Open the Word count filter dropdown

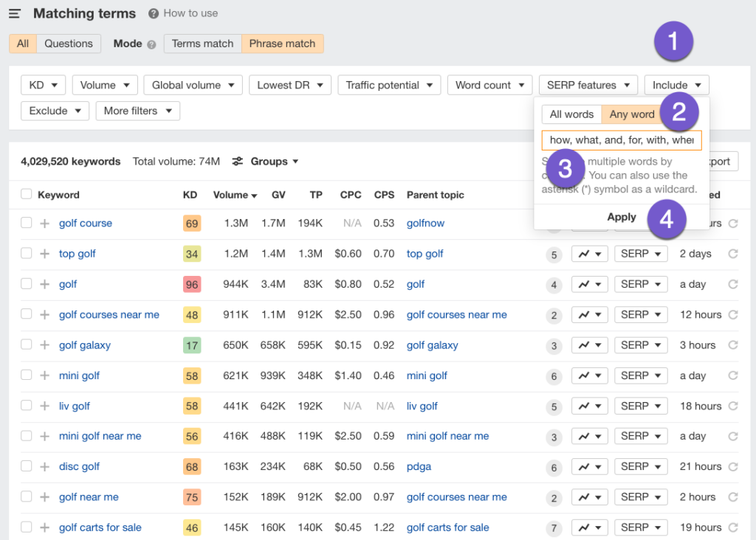490,86
